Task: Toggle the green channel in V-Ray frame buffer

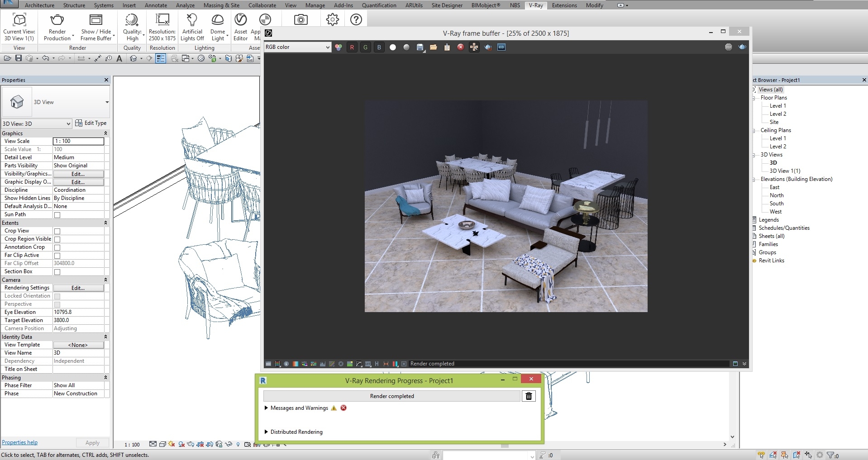Action: coord(365,47)
